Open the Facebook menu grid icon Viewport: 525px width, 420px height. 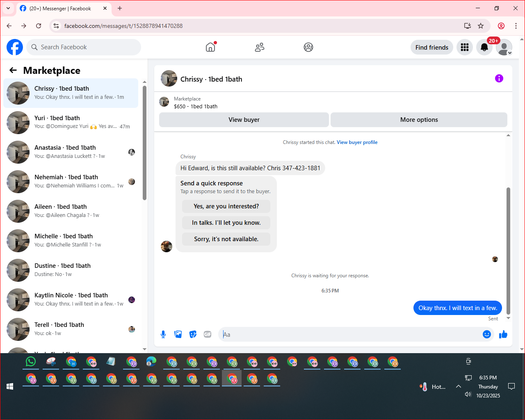(465, 47)
